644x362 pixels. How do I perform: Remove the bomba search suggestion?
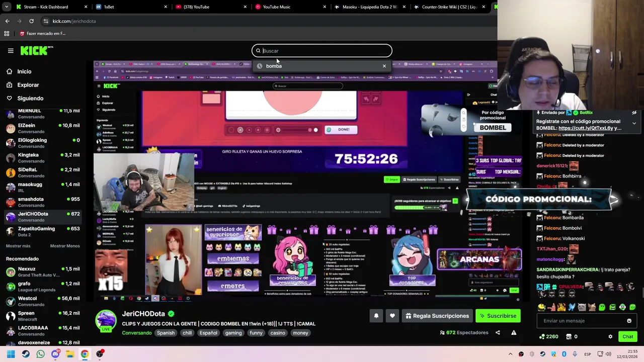(x=384, y=66)
